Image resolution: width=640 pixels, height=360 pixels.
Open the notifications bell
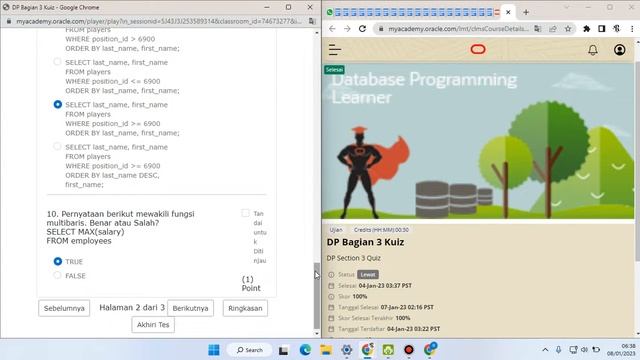click(593, 50)
